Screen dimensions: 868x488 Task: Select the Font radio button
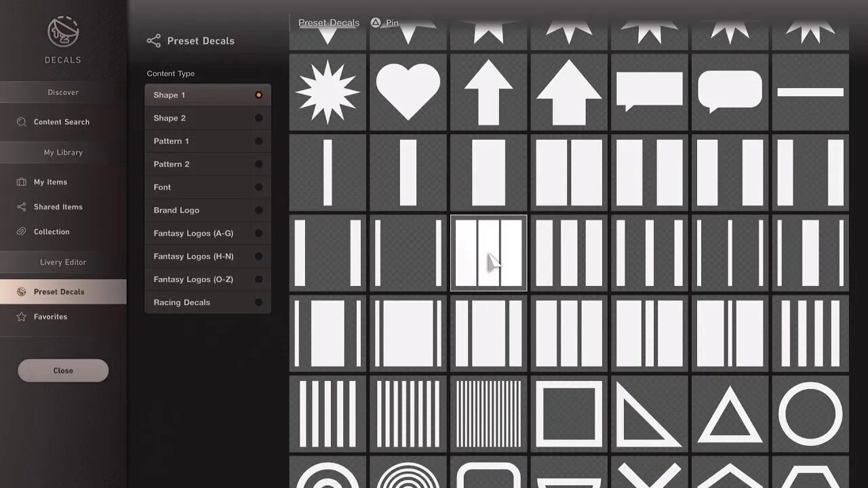258,187
